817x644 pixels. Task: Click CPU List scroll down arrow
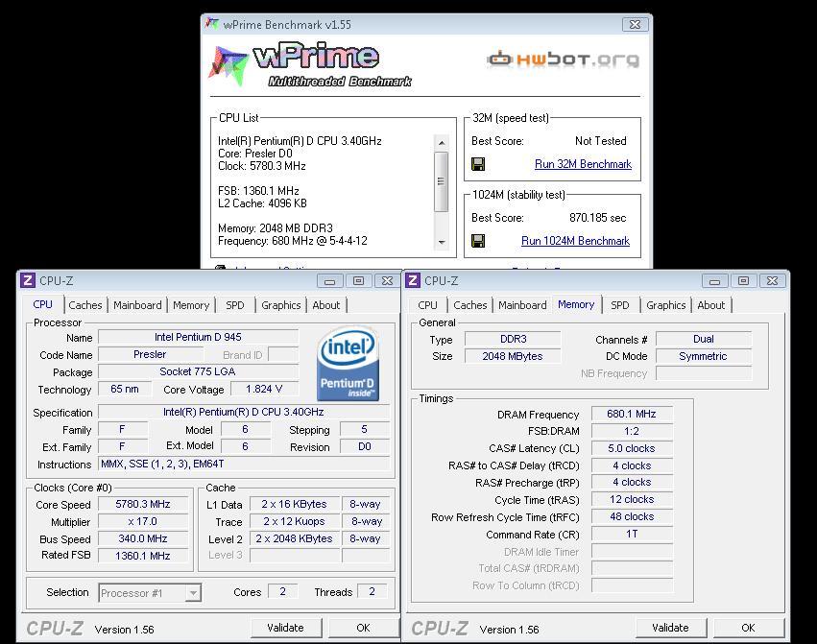click(x=442, y=242)
